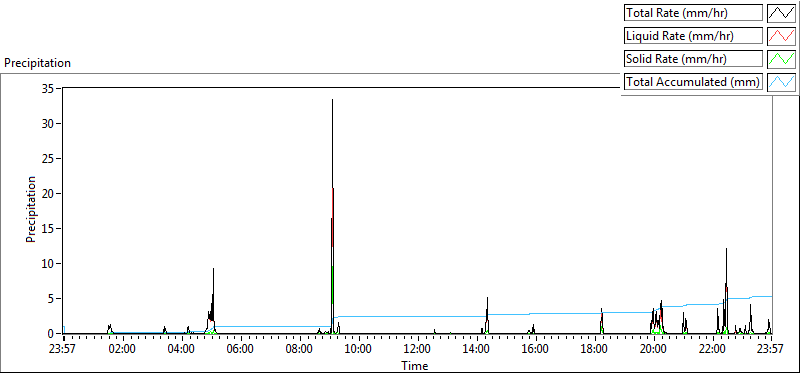The width and height of the screenshot is (800, 373).
Task: Click the Time axis label
Action: (x=415, y=365)
